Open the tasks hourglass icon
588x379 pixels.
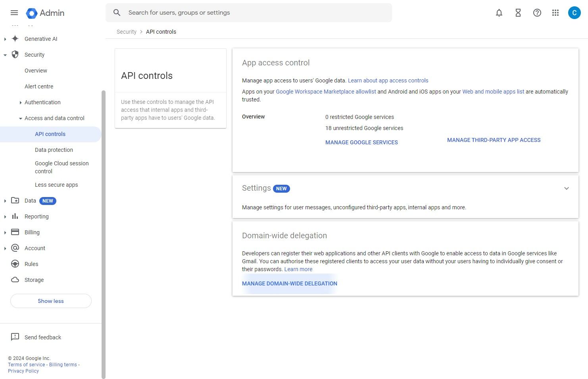pyautogui.click(x=518, y=13)
